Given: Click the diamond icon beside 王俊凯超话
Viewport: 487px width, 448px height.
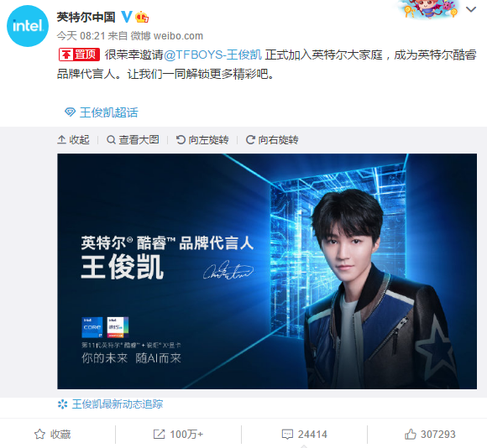Looking at the screenshot, I should tap(70, 112).
